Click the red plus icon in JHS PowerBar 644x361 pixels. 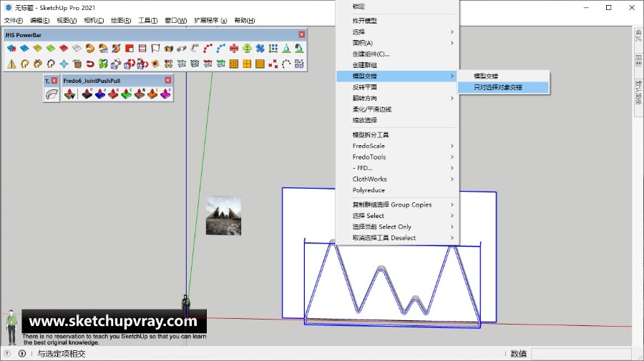click(234, 49)
